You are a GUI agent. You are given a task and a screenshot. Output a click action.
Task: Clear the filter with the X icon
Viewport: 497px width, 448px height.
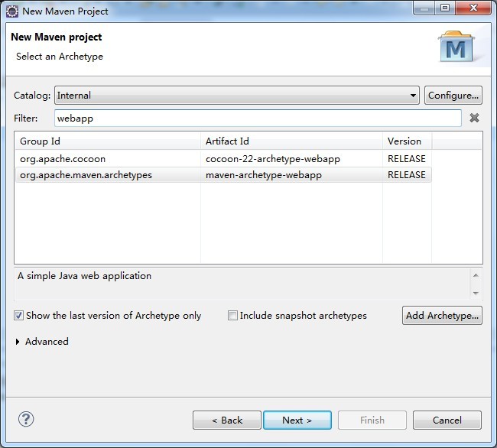click(474, 118)
